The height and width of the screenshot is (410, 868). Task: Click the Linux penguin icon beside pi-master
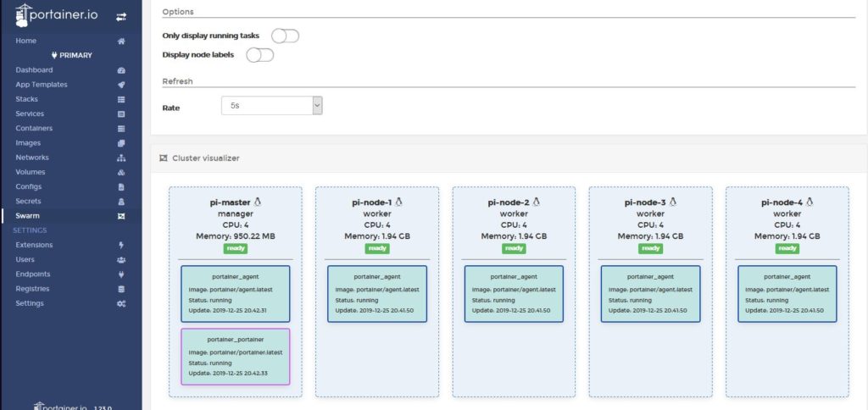258,202
